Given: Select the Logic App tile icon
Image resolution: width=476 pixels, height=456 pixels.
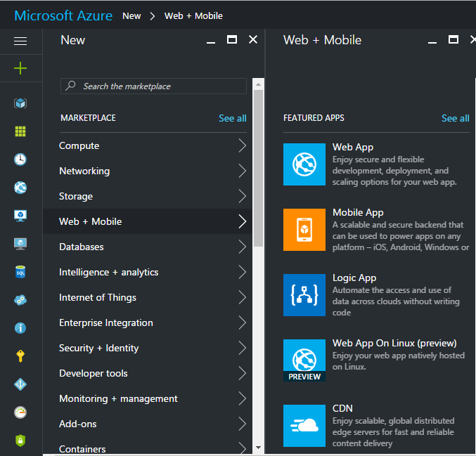Looking at the screenshot, I should point(304,295).
